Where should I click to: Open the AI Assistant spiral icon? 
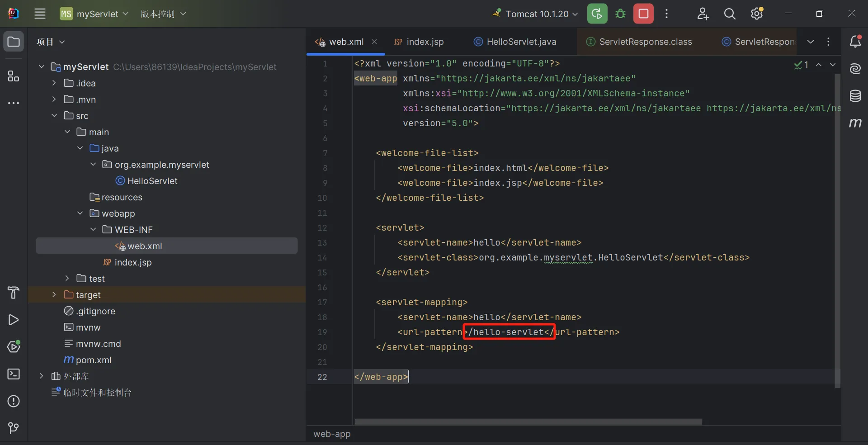(855, 69)
